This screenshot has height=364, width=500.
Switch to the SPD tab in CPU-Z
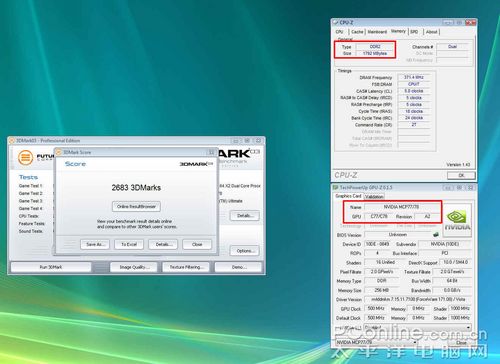coord(414,32)
